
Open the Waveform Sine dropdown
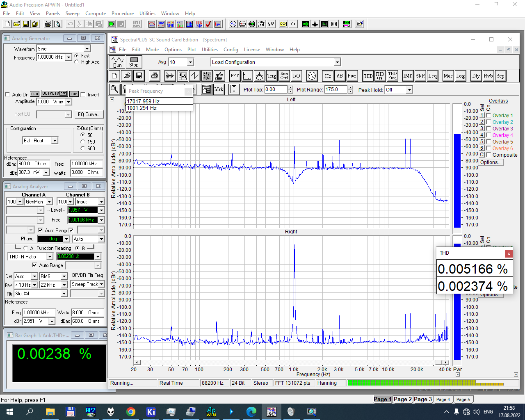pos(87,49)
